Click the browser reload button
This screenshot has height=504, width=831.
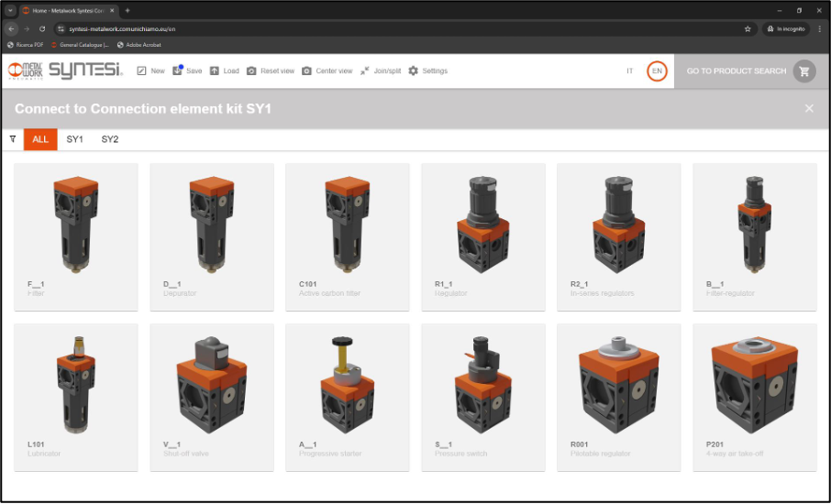(x=42, y=29)
